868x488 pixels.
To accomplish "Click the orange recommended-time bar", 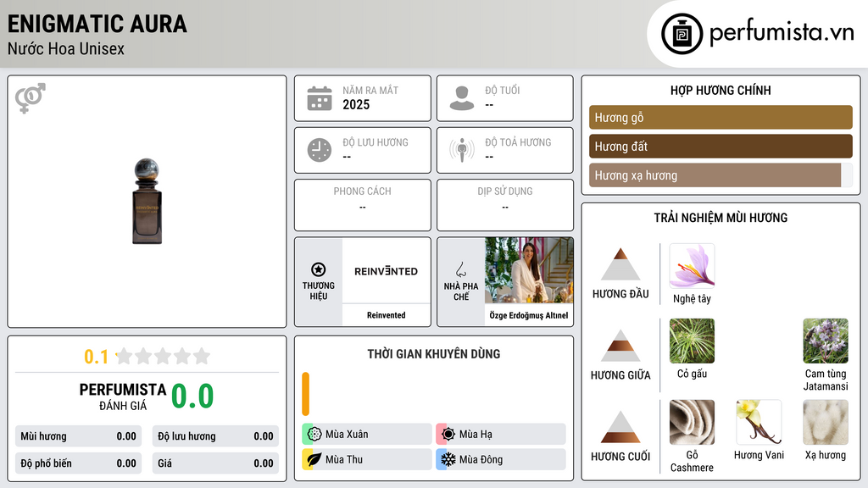I will click(305, 394).
